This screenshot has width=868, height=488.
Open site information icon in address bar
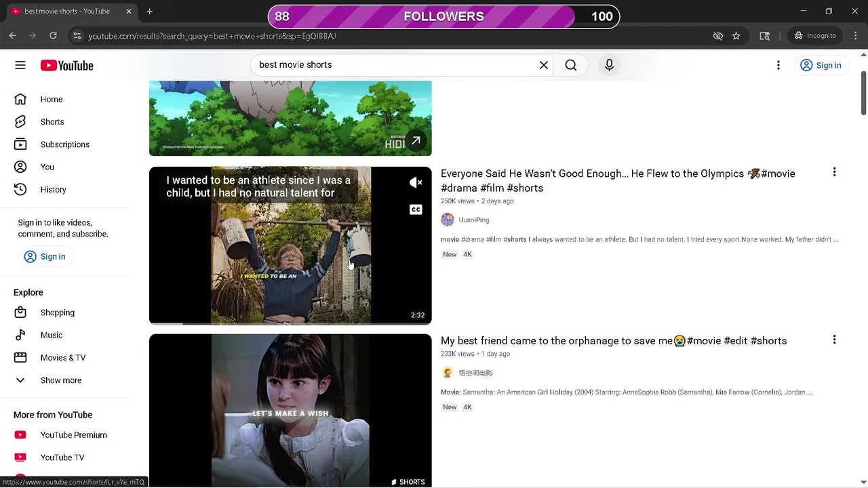point(77,36)
